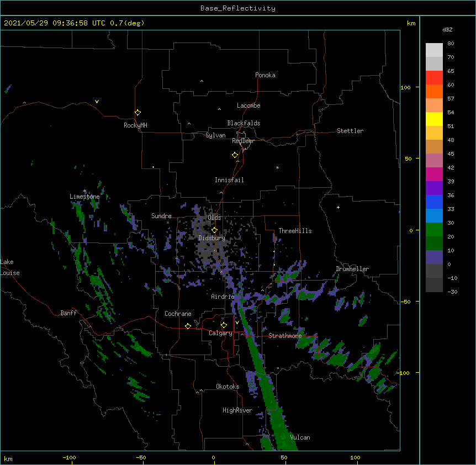Click the Drumheller label
The width and height of the screenshot is (476, 465).
click(x=352, y=269)
